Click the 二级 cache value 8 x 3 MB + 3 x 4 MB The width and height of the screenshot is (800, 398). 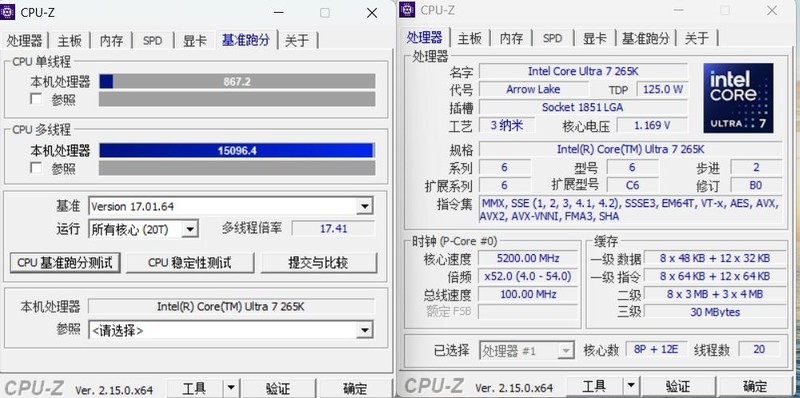point(715,294)
